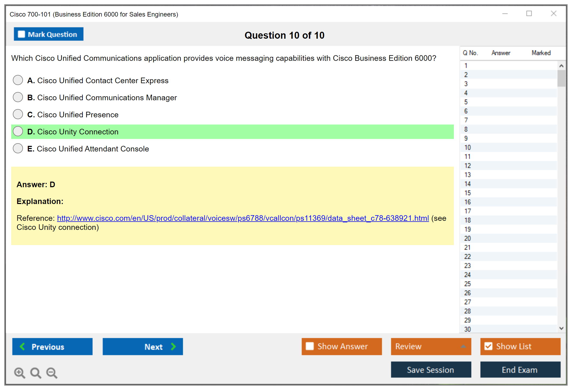This screenshot has width=574, height=392.
Task: Click the green right arrow on Next
Action: coord(173,346)
